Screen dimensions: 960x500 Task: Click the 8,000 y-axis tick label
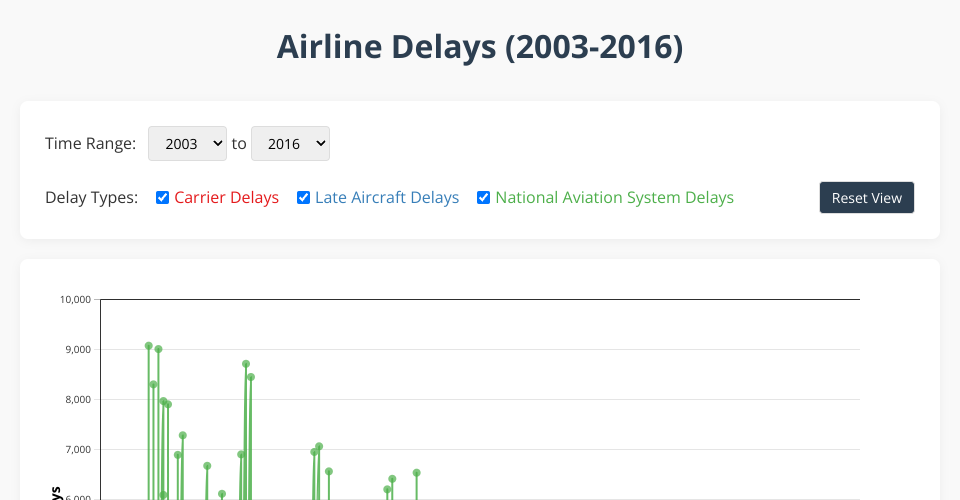tap(79, 399)
